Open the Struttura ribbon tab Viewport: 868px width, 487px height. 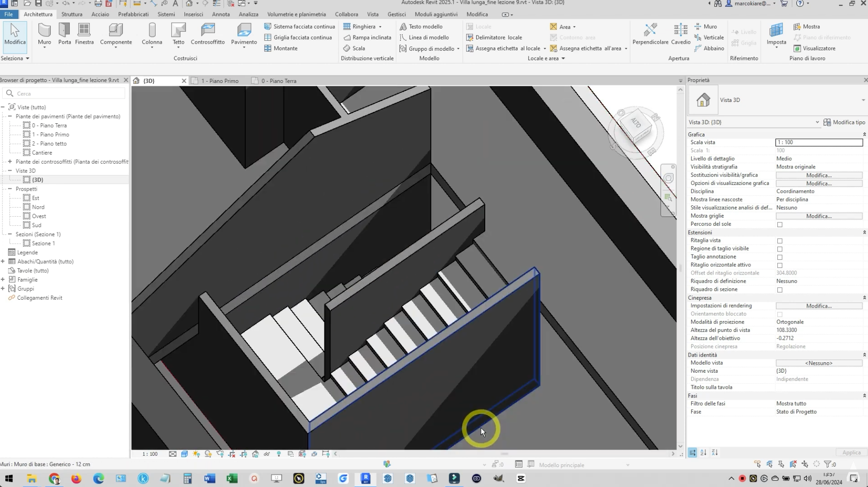72,14
